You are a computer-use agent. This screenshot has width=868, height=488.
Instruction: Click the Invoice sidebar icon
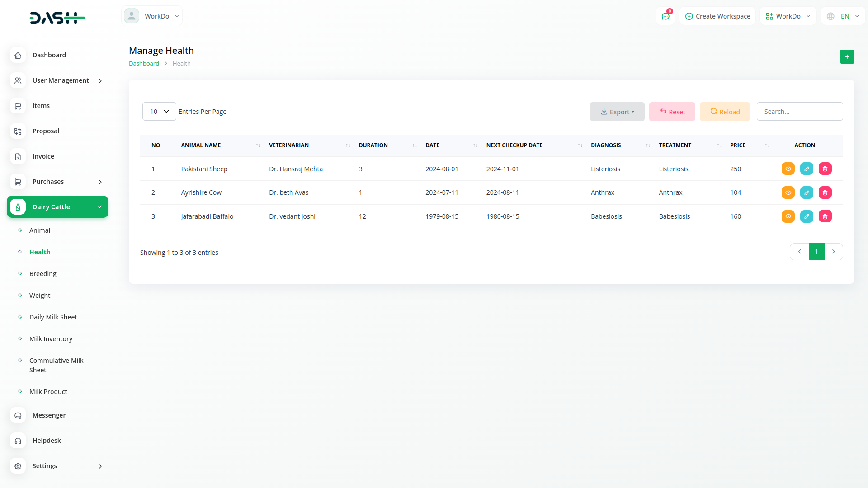pos(18,156)
